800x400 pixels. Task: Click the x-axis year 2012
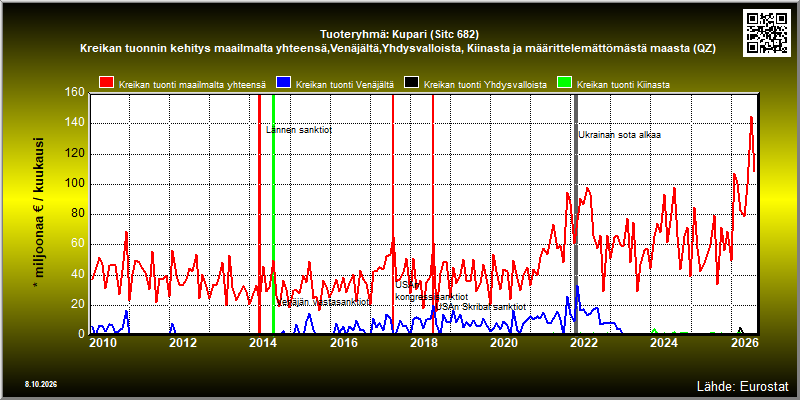(183, 343)
